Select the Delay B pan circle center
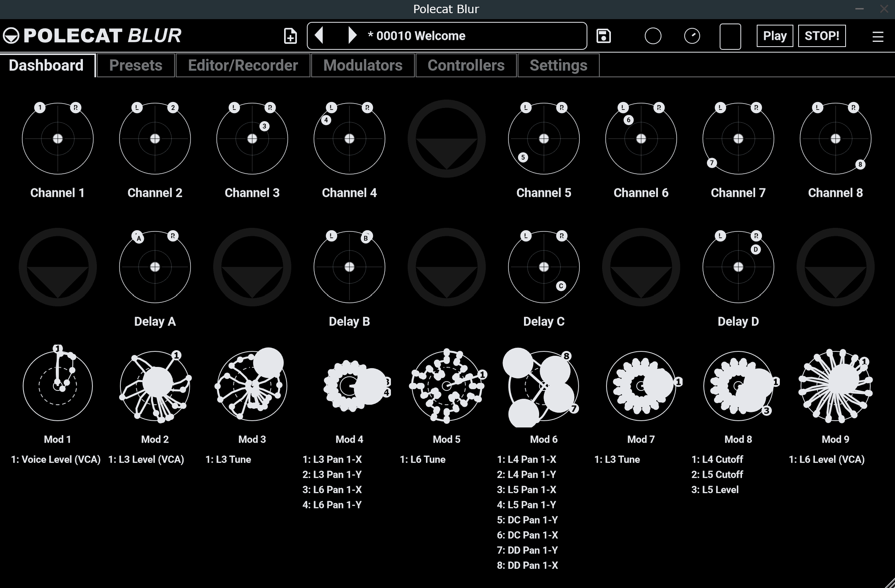This screenshot has height=588, width=895. click(349, 267)
